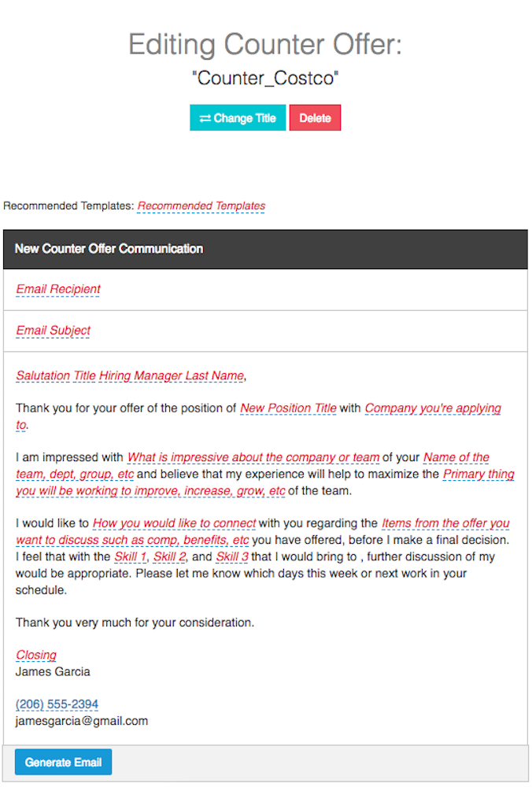Click the Skill 3 placeholder

(232, 557)
